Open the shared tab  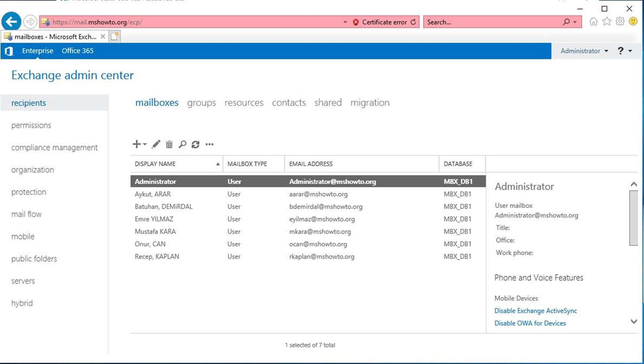(328, 103)
